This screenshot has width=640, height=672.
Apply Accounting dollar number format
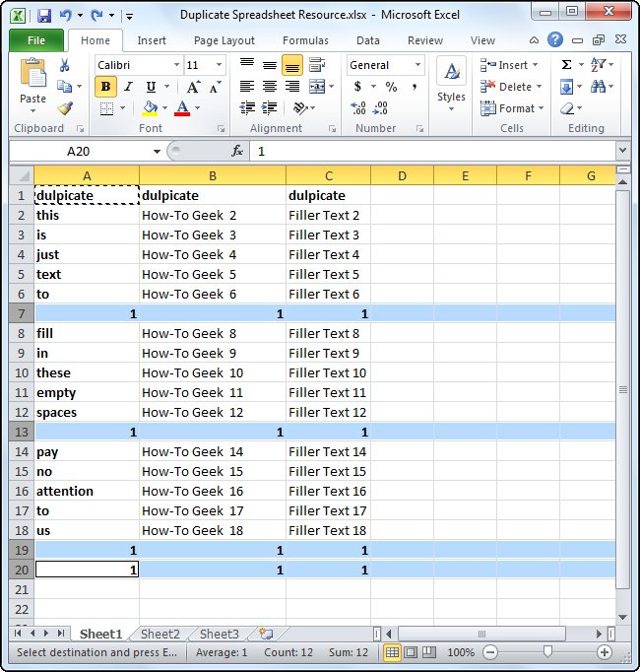tap(357, 87)
